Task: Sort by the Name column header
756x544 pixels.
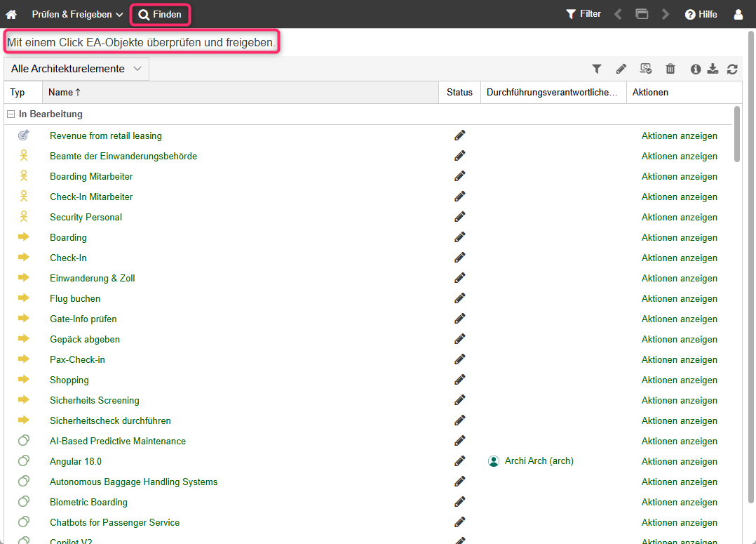Action: (x=65, y=92)
